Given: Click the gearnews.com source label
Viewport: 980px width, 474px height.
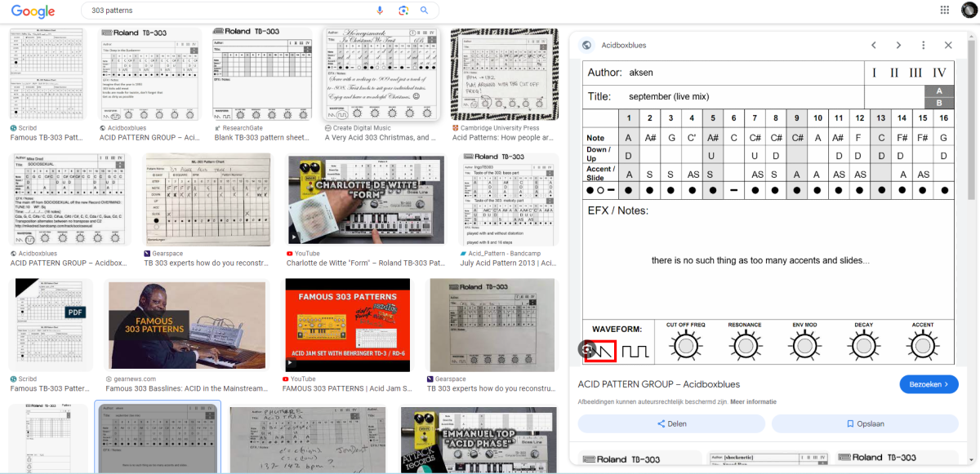Looking at the screenshot, I should 136,379.
